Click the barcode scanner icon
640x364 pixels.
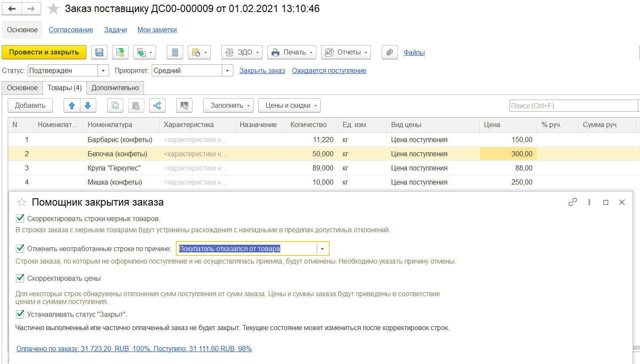pos(184,106)
